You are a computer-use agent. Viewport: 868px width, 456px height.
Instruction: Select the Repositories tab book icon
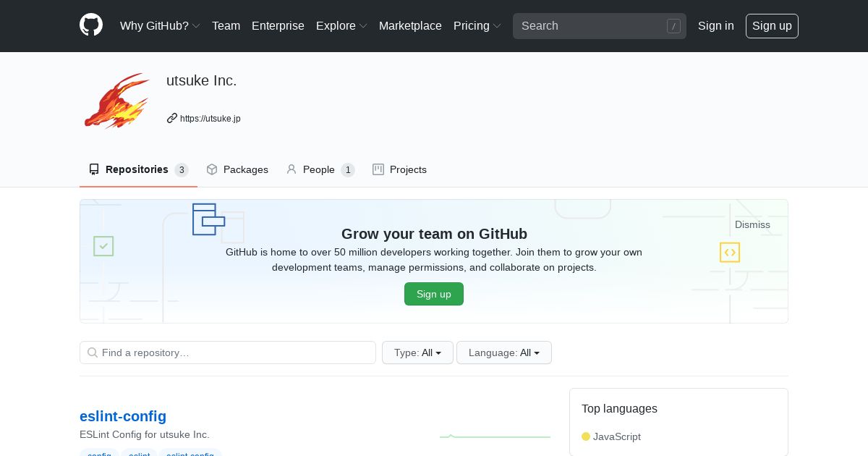pos(94,169)
